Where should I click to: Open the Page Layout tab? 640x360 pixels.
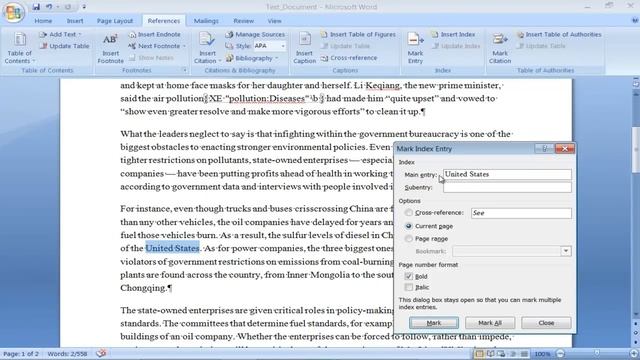(x=115, y=21)
